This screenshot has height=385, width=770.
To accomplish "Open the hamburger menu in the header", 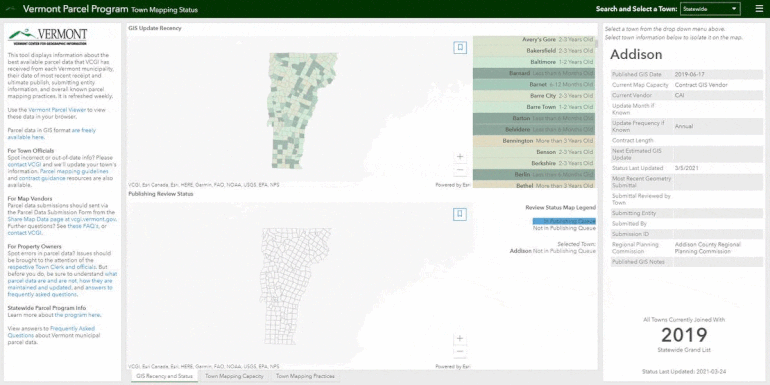I will point(759,8).
